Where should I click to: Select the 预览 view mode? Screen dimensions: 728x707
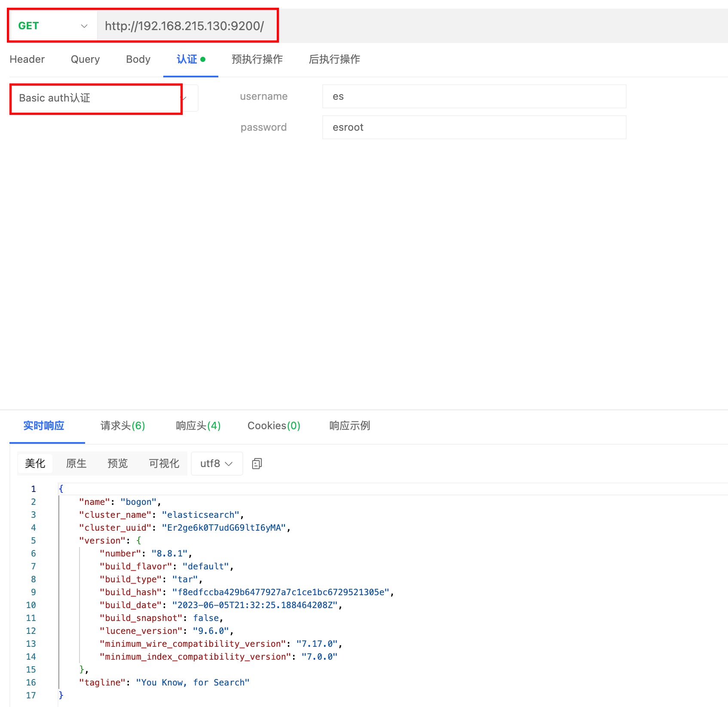[x=118, y=463]
